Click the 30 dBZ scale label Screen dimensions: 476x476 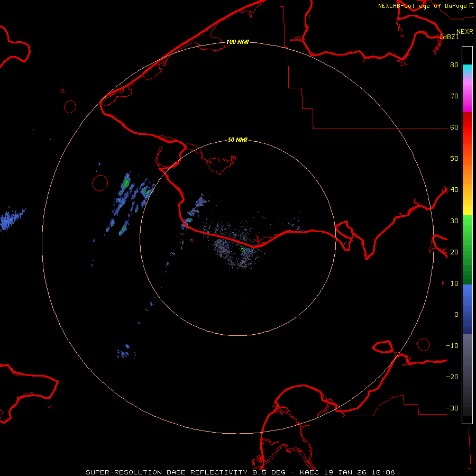[454, 221]
